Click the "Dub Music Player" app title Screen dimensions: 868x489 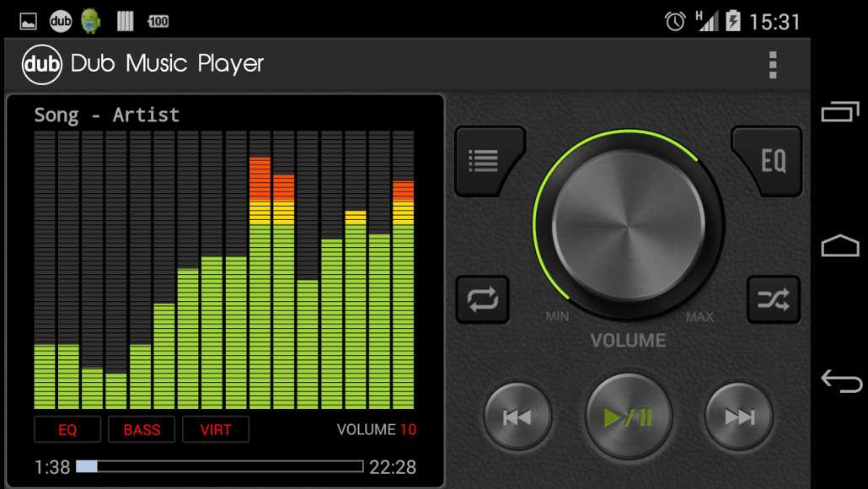click(167, 64)
